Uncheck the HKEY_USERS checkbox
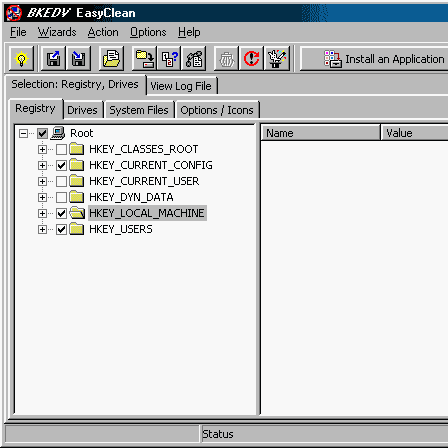Screen dimensions: 448x448 coord(61,229)
